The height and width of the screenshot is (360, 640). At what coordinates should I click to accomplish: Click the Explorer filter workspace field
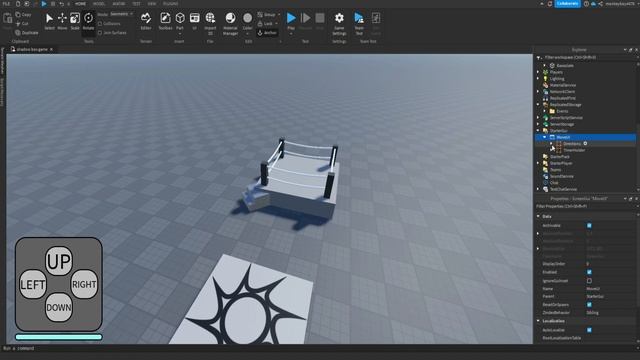(585, 58)
